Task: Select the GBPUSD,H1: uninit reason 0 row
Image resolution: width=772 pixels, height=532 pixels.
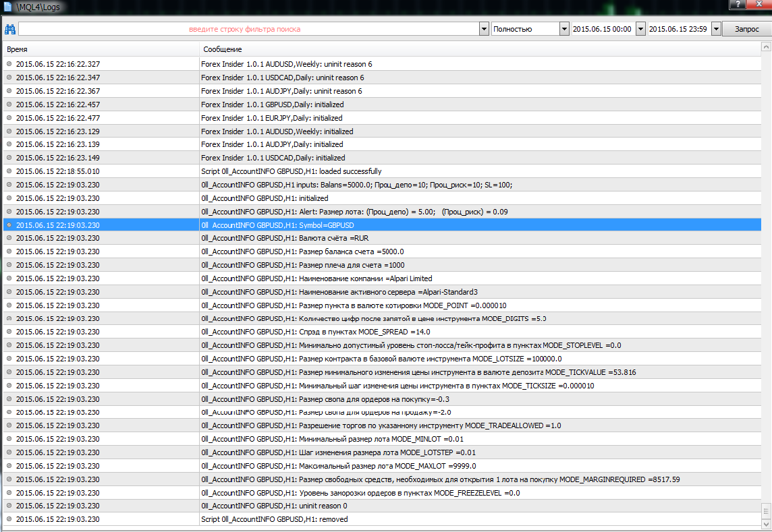Action: click(x=382, y=506)
